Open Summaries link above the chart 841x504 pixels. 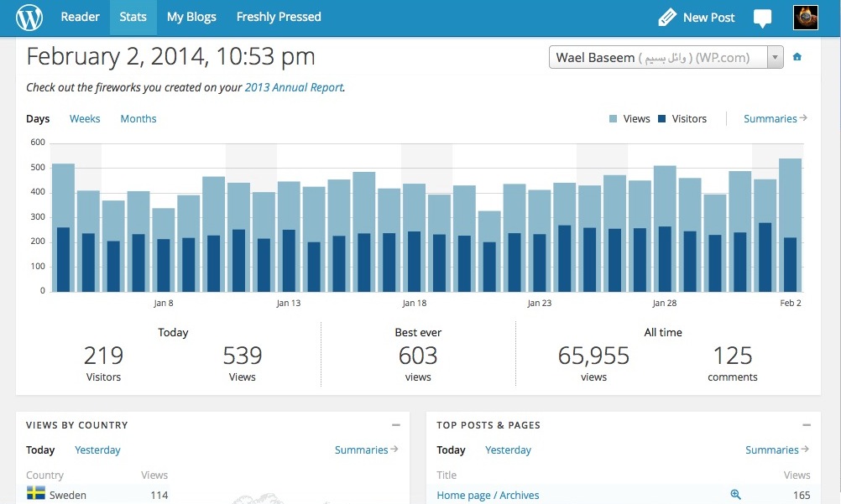pos(775,119)
